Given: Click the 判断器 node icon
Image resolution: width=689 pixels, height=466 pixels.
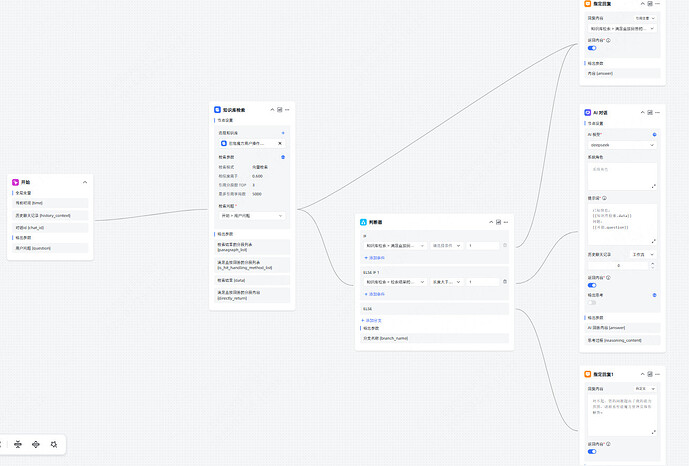Looking at the screenshot, I should 363,222.
